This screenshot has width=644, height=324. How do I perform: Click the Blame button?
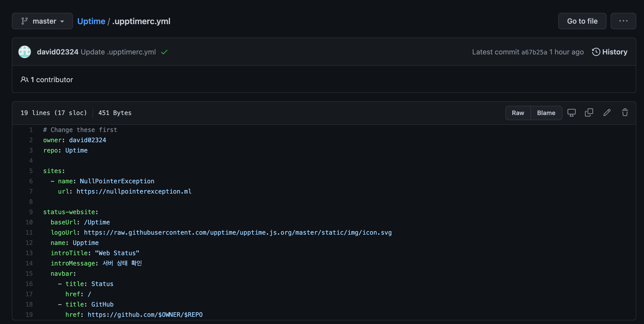pyautogui.click(x=546, y=113)
